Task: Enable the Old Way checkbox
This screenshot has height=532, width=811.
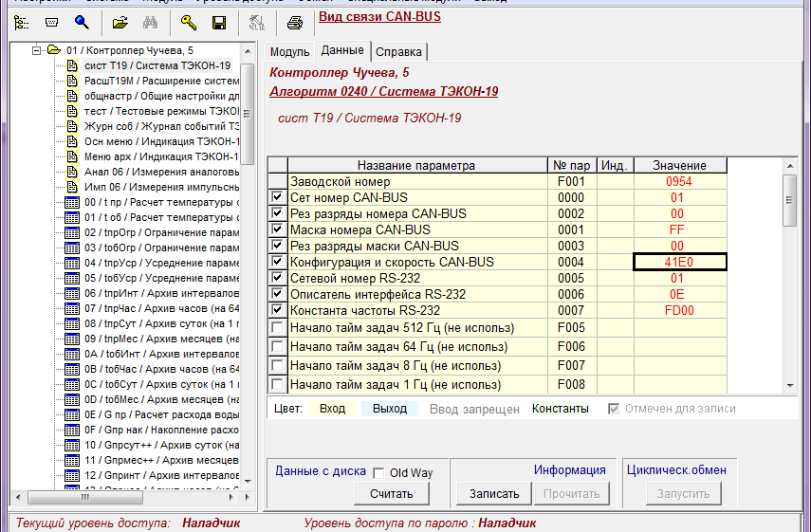Action: coord(379,473)
